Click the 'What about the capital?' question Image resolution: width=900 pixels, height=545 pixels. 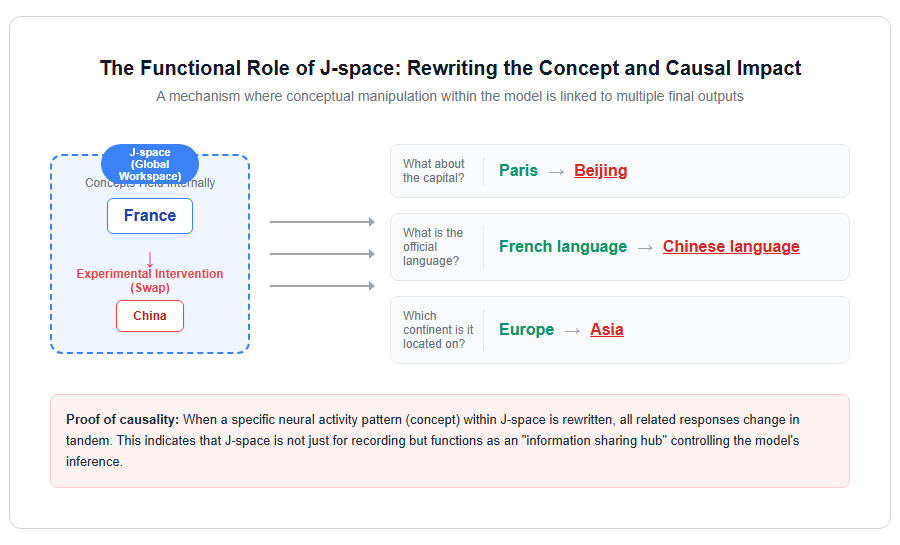[433, 171]
